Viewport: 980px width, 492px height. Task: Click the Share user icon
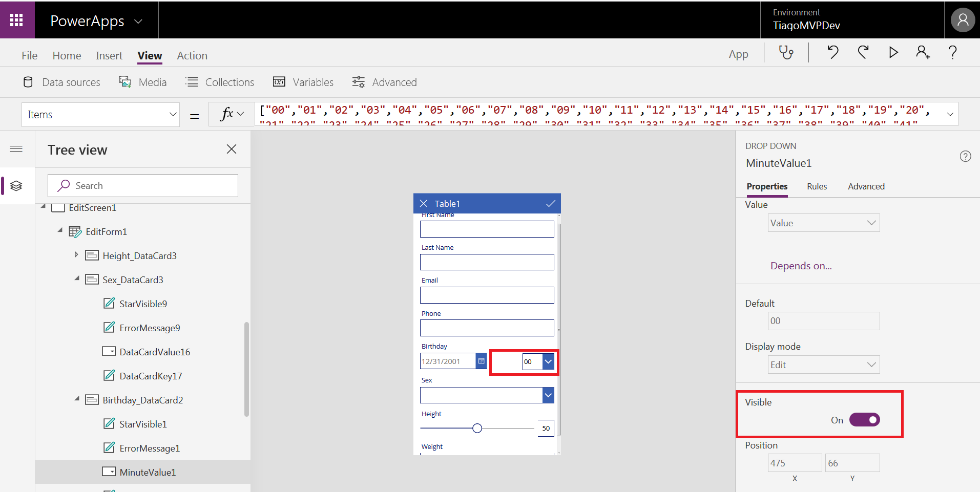tap(923, 52)
